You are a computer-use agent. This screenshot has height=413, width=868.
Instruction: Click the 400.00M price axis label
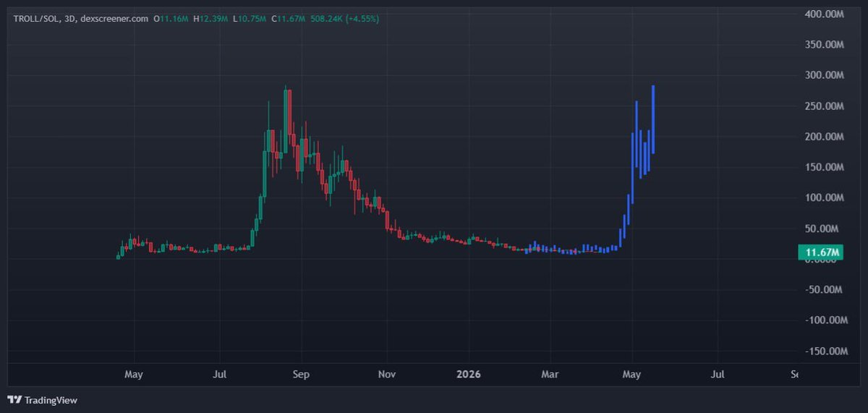[824, 14]
